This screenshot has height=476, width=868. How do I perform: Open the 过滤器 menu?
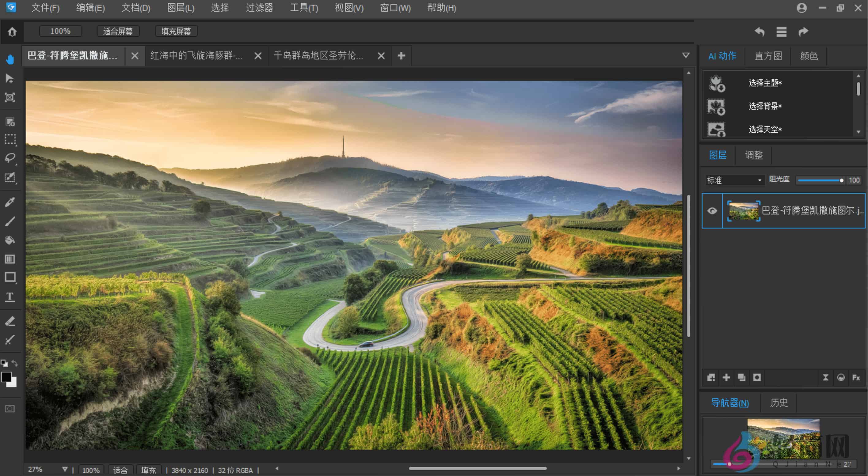tap(260, 8)
